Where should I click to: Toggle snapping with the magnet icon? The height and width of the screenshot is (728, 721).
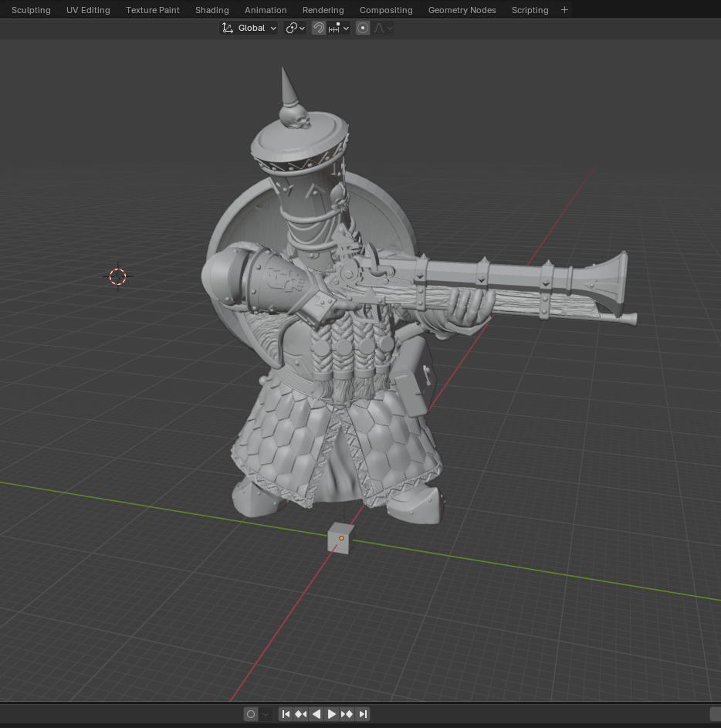click(x=319, y=28)
